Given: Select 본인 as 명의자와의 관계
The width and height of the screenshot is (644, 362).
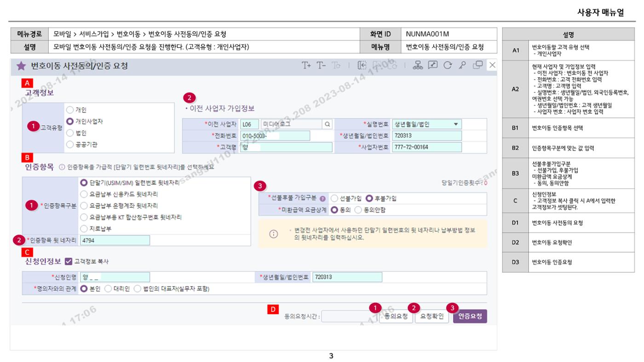Looking at the screenshot, I should click(x=84, y=289).
